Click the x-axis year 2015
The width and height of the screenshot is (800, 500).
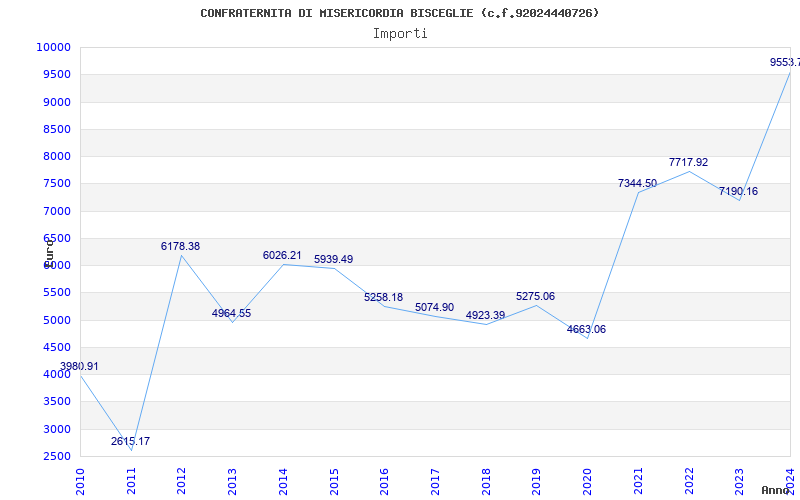click(x=334, y=482)
